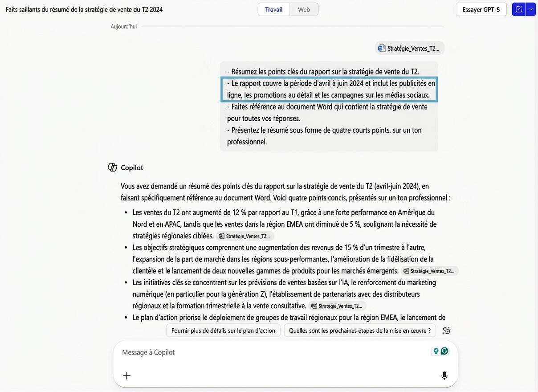Click the teal lightbulb icon in message box
The image size is (538, 392).
click(436, 351)
